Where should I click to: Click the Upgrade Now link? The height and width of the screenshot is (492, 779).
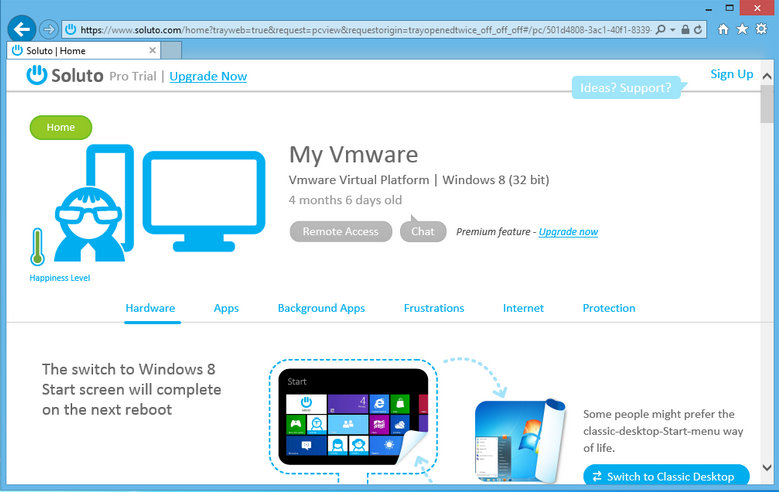(x=208, y=76)
